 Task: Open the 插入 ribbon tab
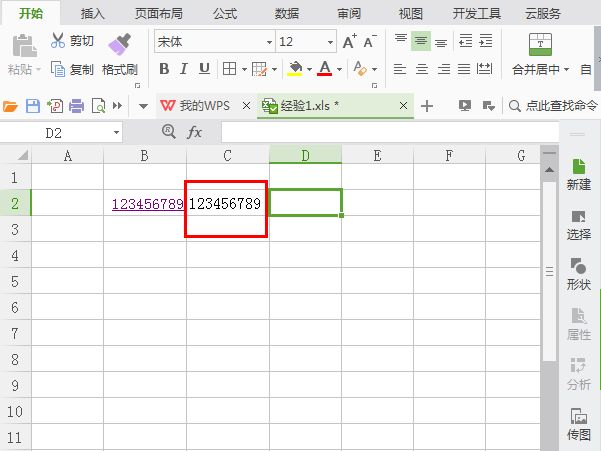[92, 14]
